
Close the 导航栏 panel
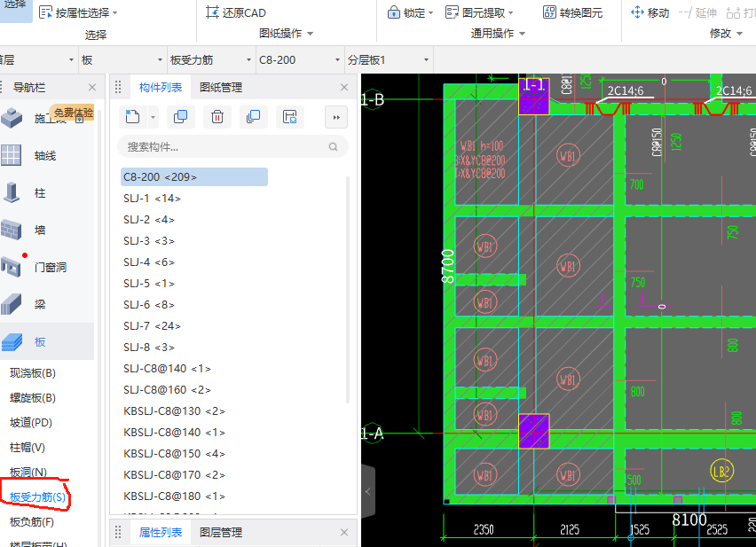92,87
